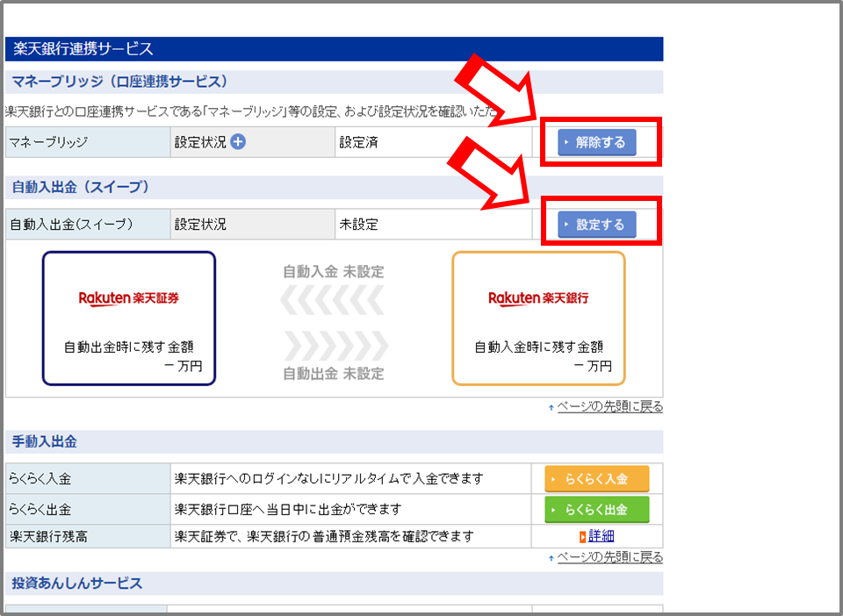Click the 自動出金時に残す金額 text
The height and width of the screenshot is (616, 843).
point(129,347)
